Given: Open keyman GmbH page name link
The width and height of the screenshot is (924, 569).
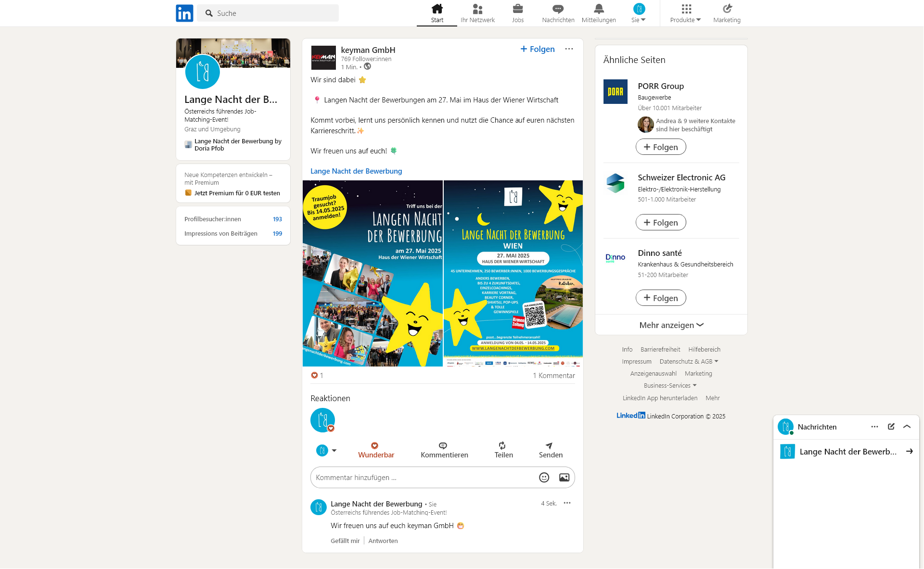Looking at the screenshot, I should click(x=368, y=50).
